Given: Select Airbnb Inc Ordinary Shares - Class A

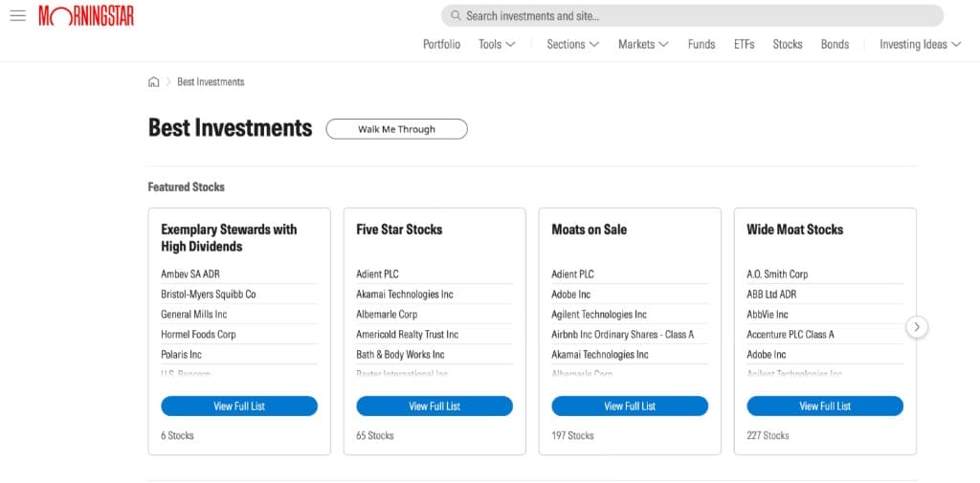Looking at the screenshot, I should pyautogui.click(x=622, y=335).
